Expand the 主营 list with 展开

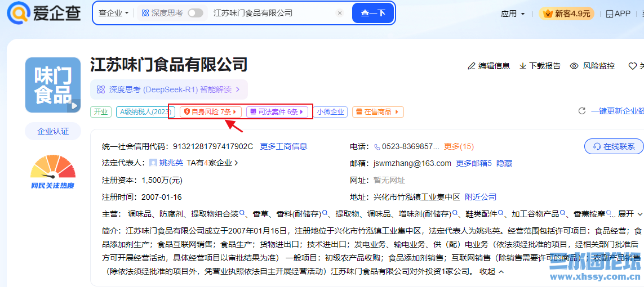coord(630,214)
